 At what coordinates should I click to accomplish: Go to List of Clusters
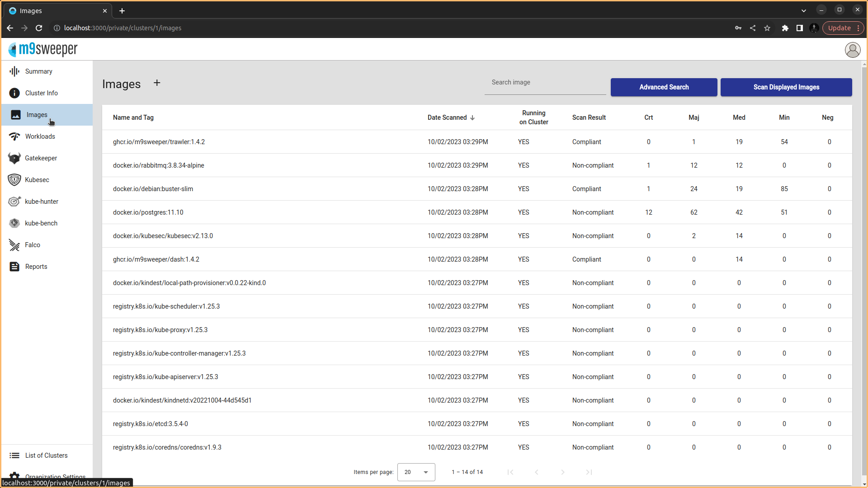46,455
